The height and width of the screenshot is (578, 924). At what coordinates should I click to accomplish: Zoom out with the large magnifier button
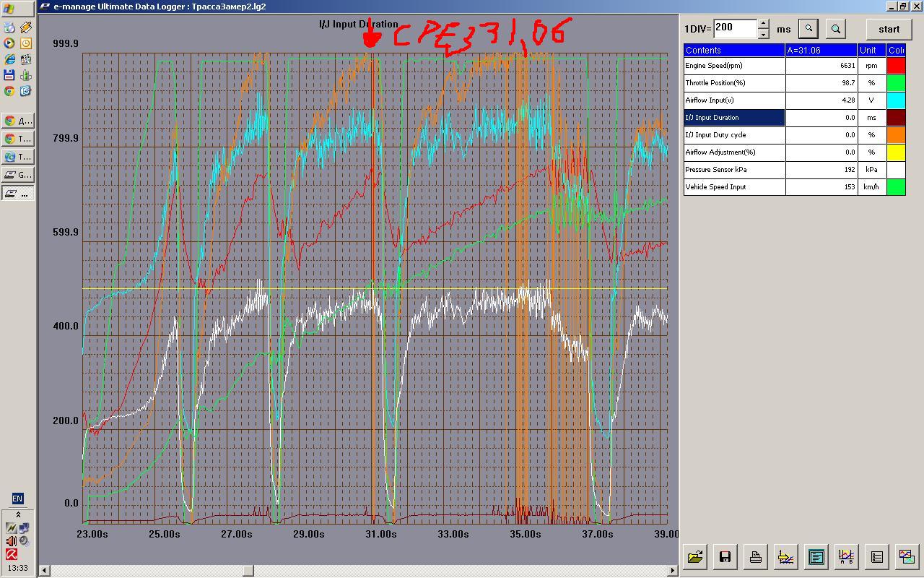pyautogui.click(x=836, y=29)
